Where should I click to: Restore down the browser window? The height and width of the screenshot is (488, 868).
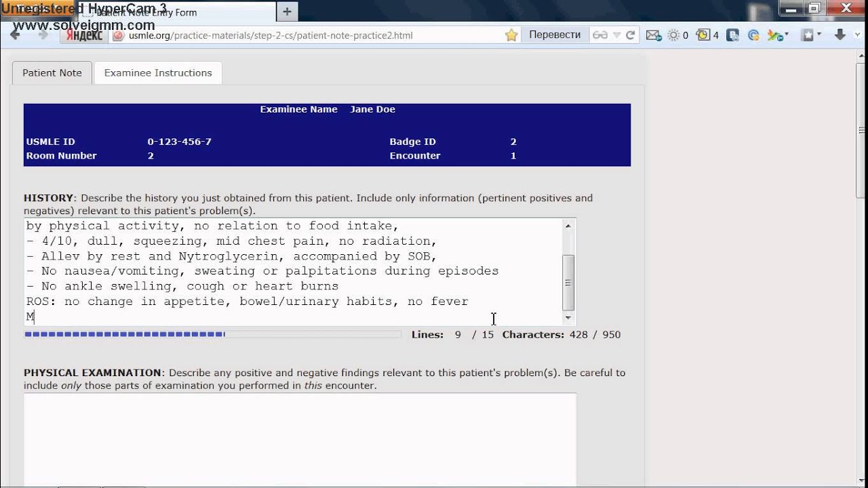pos(814,8)
